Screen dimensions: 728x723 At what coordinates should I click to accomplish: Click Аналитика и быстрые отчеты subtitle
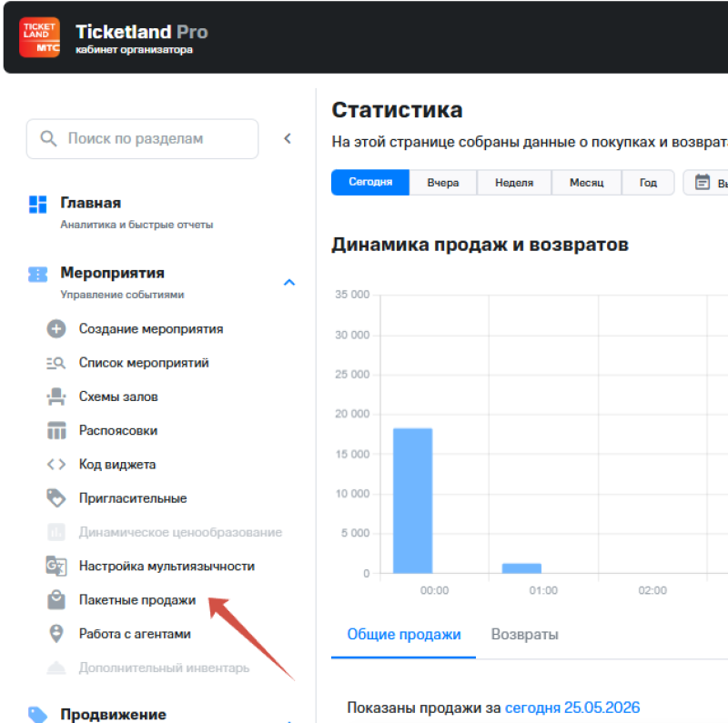tap(136, 225)
